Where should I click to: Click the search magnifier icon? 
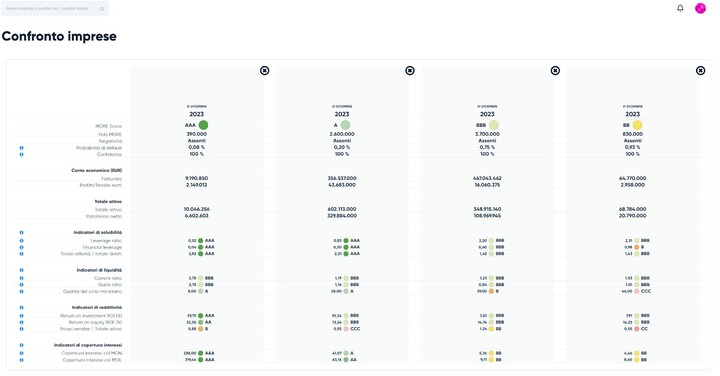point(102,9)
